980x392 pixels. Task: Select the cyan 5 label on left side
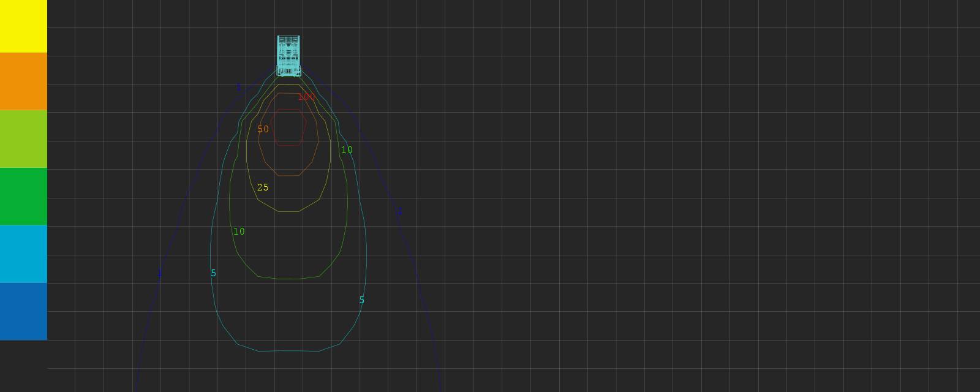coord(213,273)
